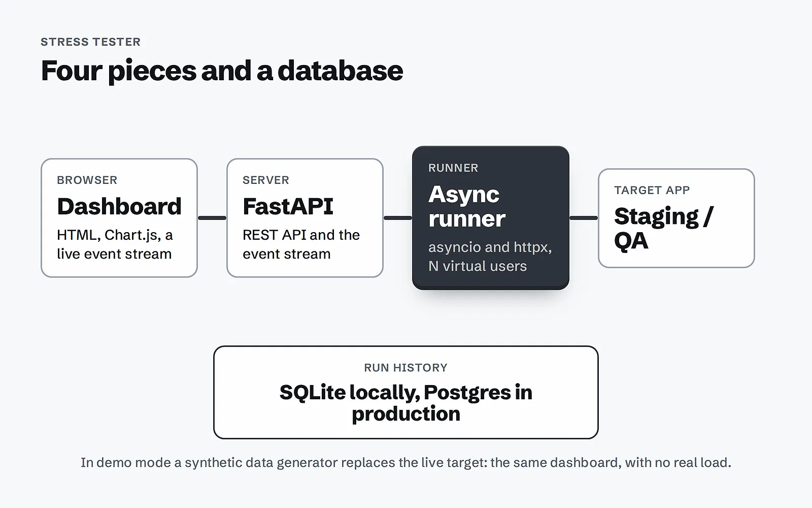
Task: Click the 'asyncio and httpx, N virtual users' text
Action: pyautogui.click(x=490, y=257)
